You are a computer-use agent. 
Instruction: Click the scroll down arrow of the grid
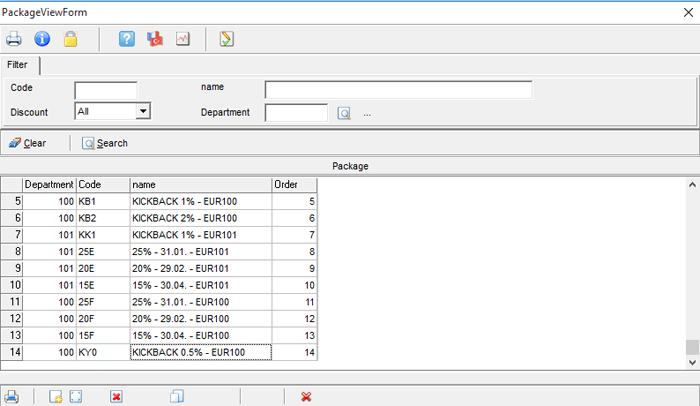tap(692, 362)
